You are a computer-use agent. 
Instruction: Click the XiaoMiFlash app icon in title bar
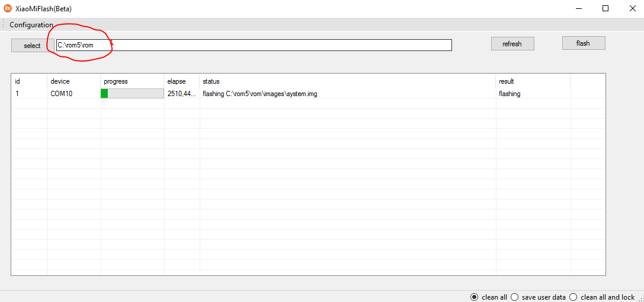7,8
